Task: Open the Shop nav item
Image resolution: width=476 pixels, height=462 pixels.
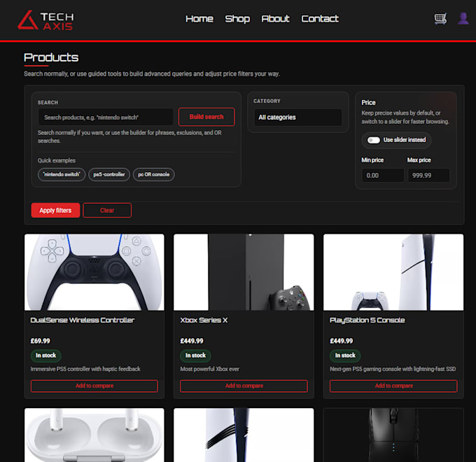Action: point(237,19)
